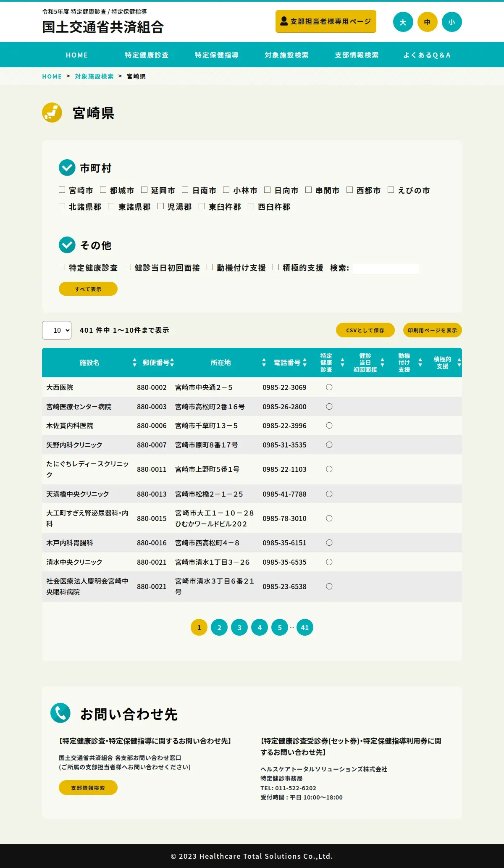
Task: Go to pagination page 5
Action: click(280, 628)
